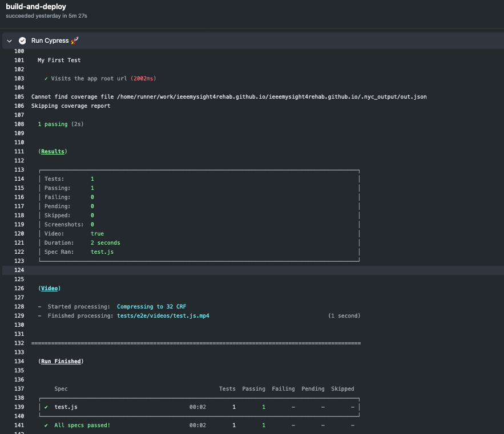This screenshot has height=434, width=504.
Task: Click 'tests/e2e/videos/test.js.mp4' path
Action: (x=163, y=316)
